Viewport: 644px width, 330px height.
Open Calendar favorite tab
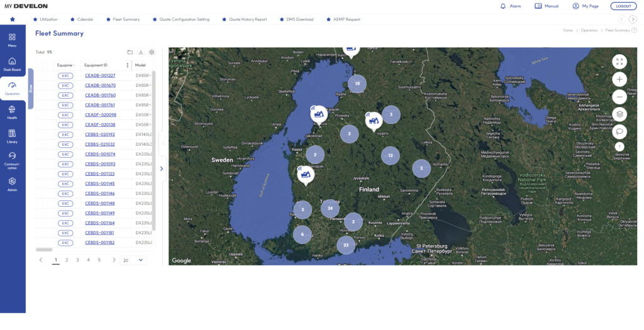click(x=82, y=19)
